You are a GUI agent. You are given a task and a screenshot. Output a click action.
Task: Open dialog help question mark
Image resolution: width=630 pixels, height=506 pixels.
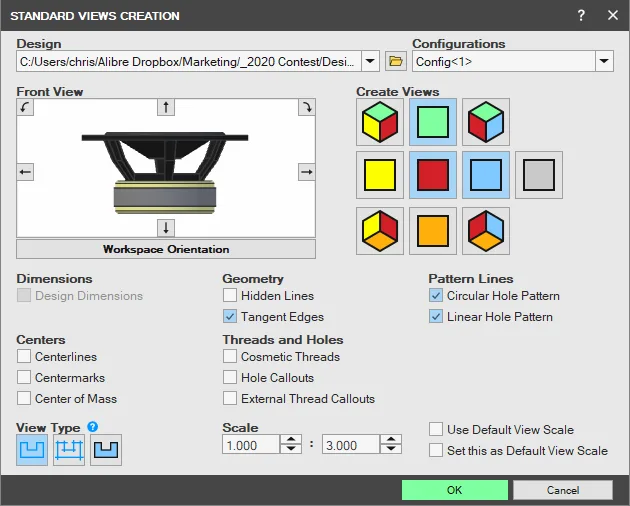(581, 15)
